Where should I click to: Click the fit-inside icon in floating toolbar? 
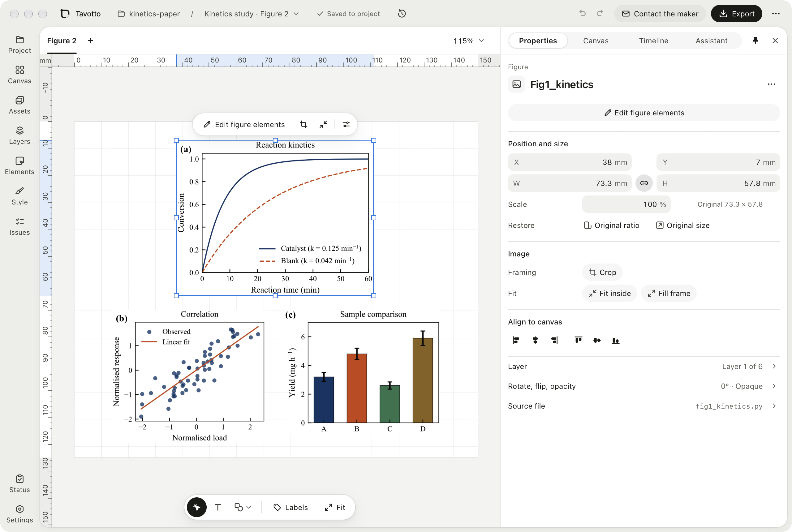[x=323, y=125]
